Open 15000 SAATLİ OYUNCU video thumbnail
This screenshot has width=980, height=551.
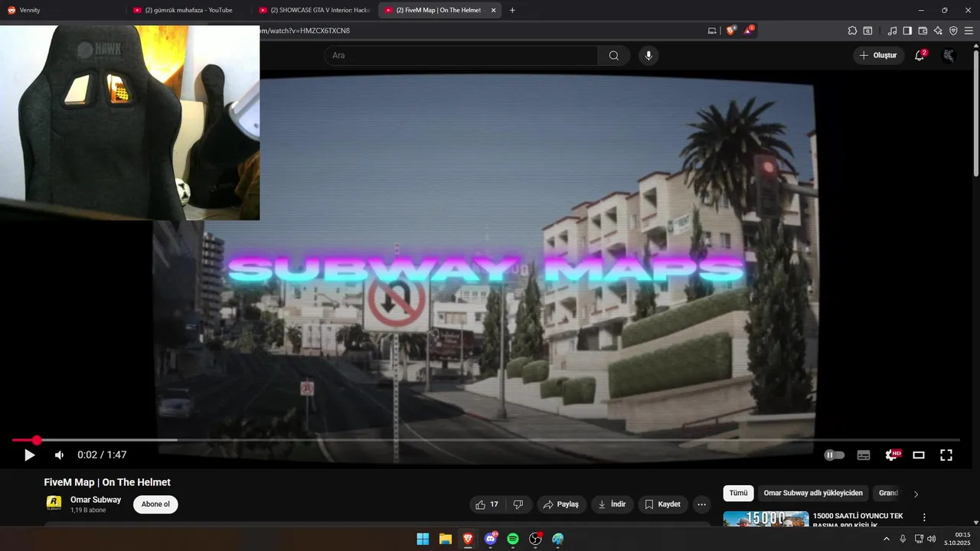766,519
